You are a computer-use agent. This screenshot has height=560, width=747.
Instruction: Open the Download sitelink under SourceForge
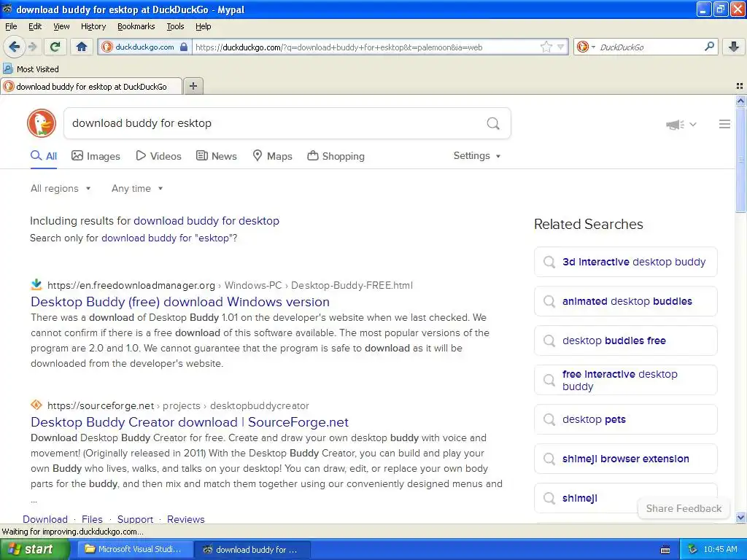(x=45, y=519)
